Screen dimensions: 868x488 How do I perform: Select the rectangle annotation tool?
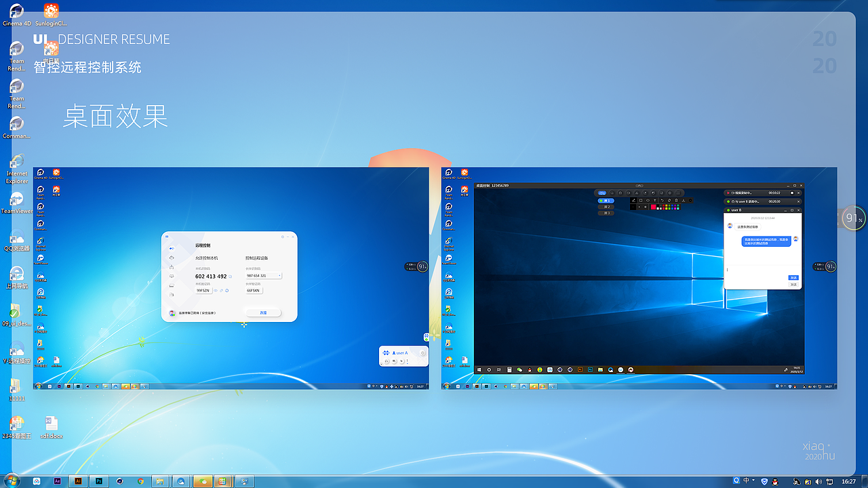(x=641, y=201)
